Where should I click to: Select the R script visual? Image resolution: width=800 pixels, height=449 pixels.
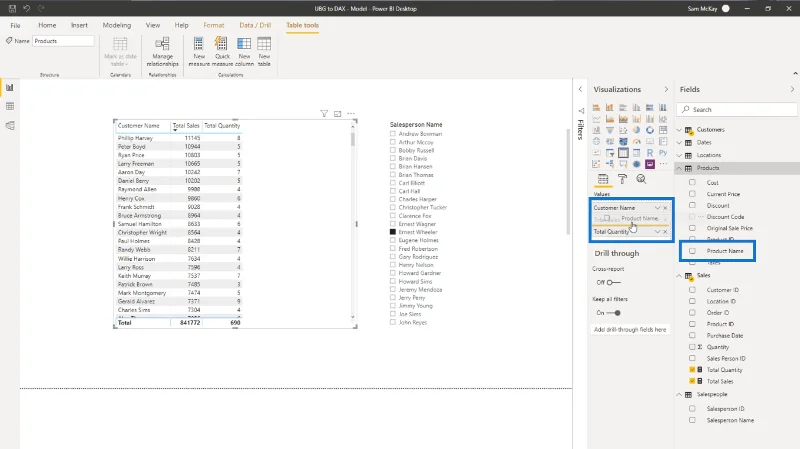[x=649, y=153]
